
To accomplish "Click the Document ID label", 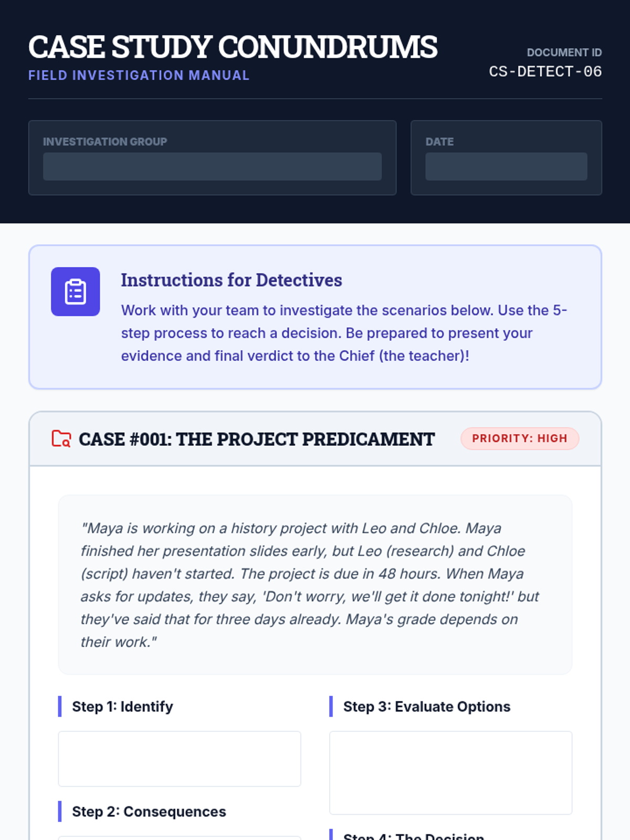I will [564, 52].
